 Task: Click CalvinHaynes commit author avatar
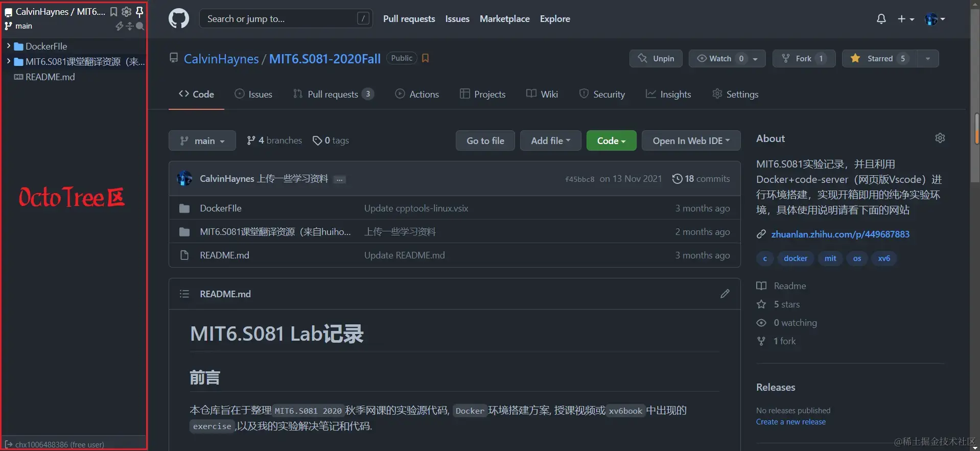pyautogui.click(x=184, y=179)
